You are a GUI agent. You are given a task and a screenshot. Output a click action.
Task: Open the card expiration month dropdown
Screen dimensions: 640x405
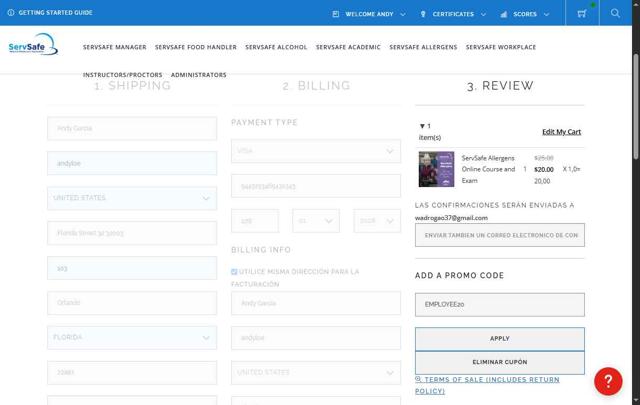[316, 221]
